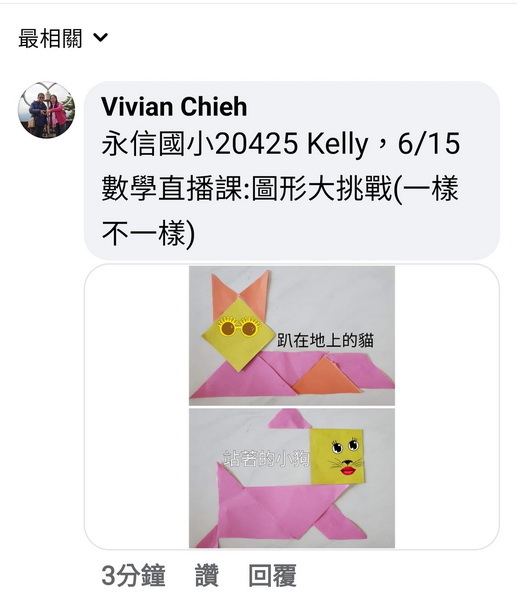Image resolution: width=517 pixels, height=600 pixels.
Task: Click the 不一樣) last line of comment
Action: (148, 234)
